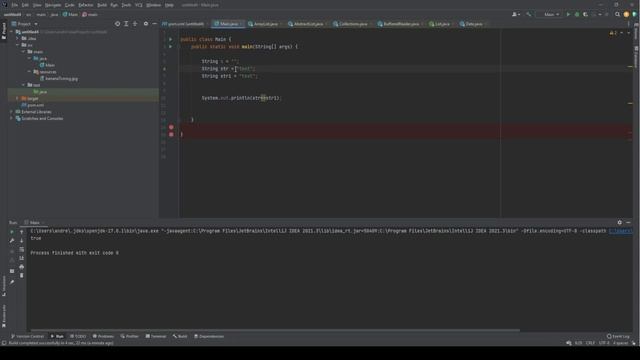The image size is (640, 360).
Task: Expand the .idea folder in project tree
Action: tap(18, 38)
